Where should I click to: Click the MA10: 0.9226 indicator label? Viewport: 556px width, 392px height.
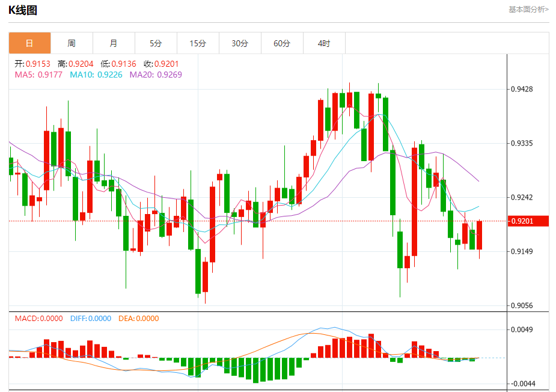tap(96, 75)
